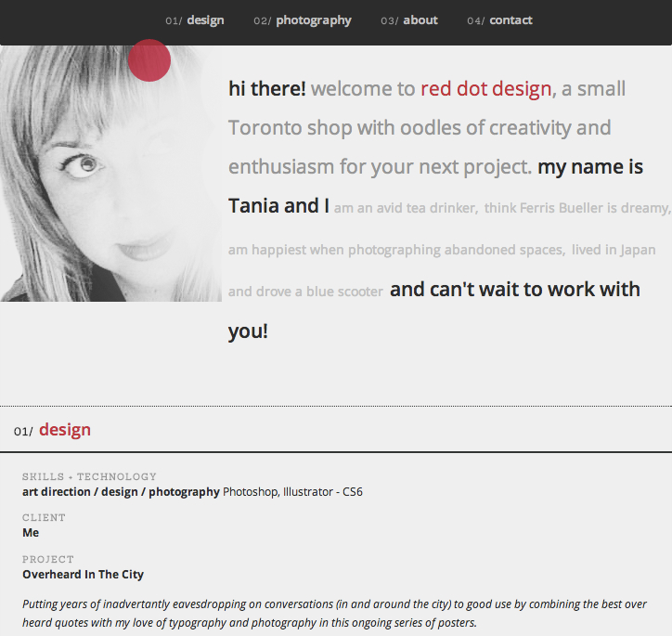Click the italic project description paragraph
This screenshot has width=672, height=636.
(x=334, y=614)
